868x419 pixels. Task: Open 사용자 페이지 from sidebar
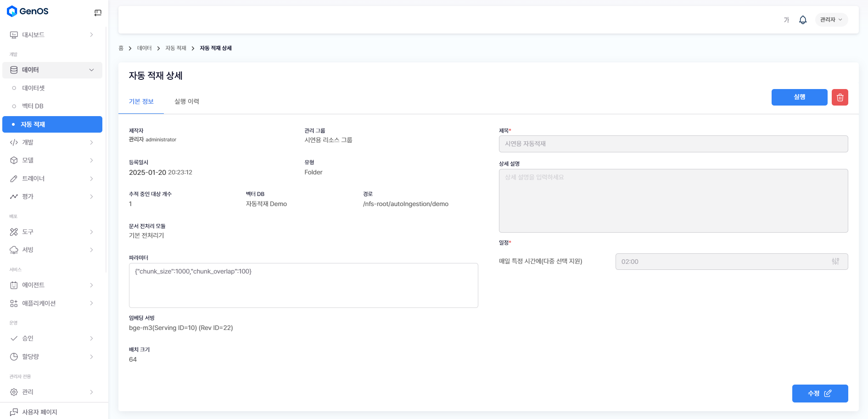click(39, 412)
